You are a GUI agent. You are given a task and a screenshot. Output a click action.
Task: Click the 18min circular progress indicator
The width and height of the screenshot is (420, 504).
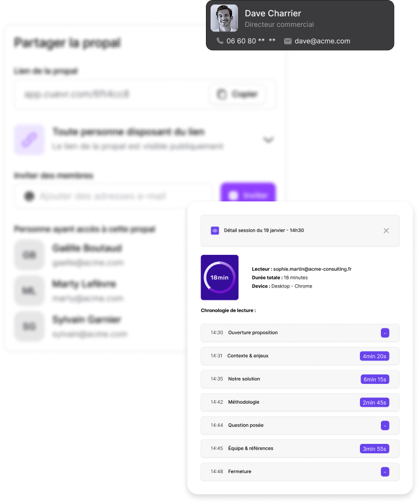click(x=219, y=278)
